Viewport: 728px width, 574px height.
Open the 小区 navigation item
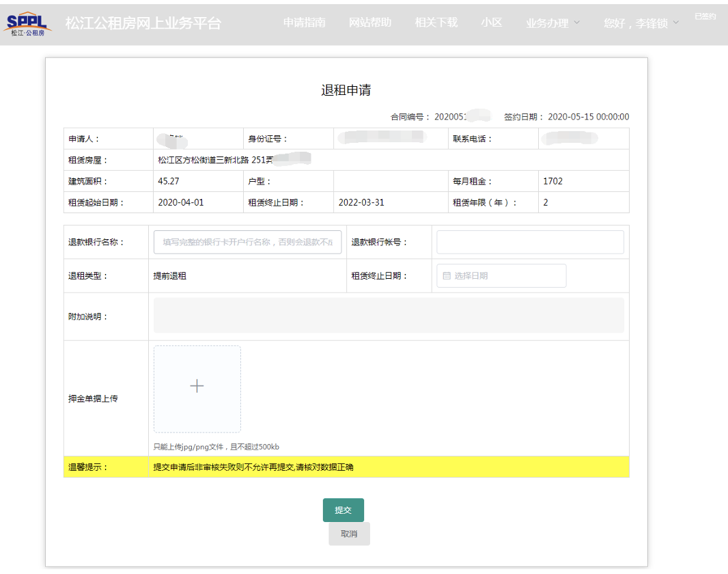click(491, 23)
